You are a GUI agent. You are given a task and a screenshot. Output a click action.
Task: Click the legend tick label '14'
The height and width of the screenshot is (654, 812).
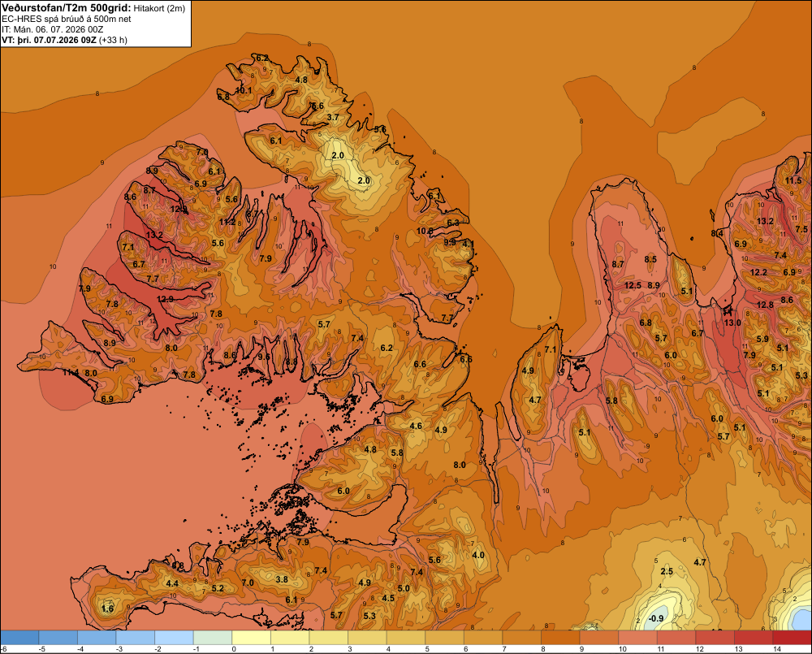777,649
